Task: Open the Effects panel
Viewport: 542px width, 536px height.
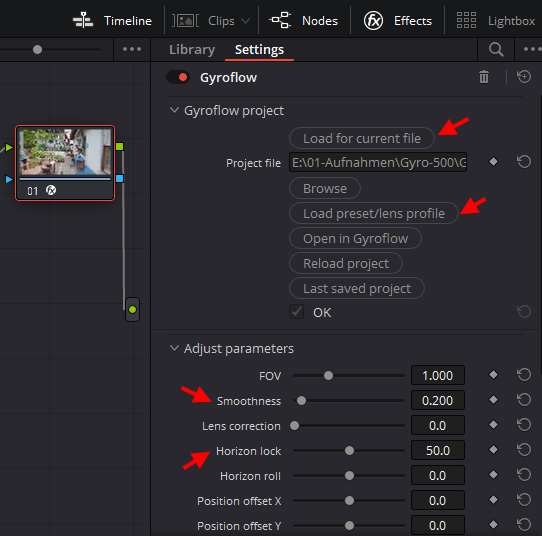Action: 398,21
